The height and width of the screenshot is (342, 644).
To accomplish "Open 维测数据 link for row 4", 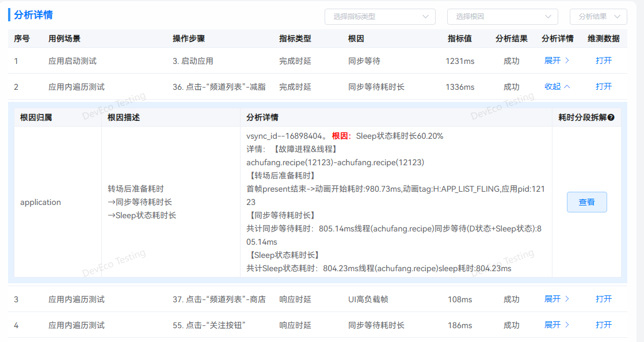I will 604,325.
